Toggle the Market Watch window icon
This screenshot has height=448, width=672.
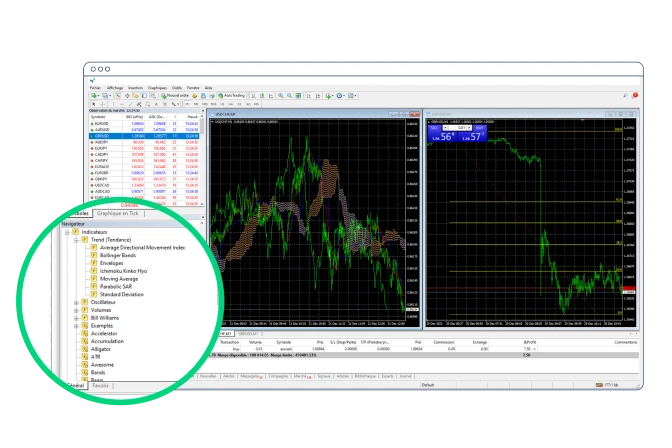(x=118, y=96)
